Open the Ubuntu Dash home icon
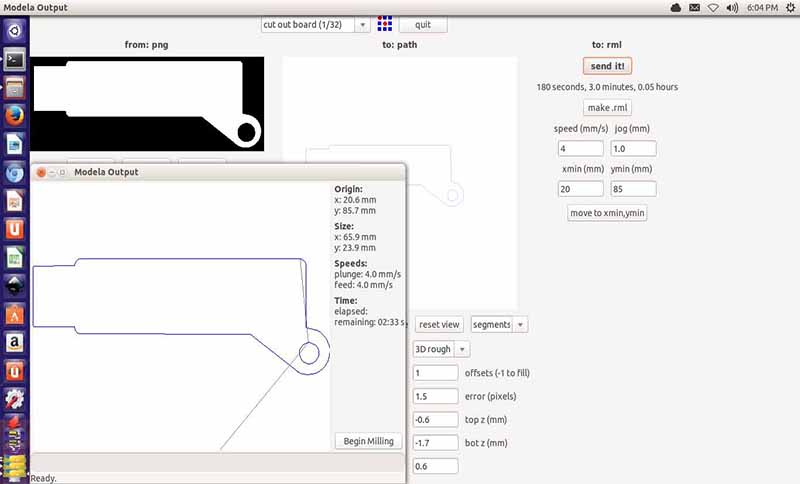Image resolution: width=800 pixels, height=484 pixels. point(14,31)
